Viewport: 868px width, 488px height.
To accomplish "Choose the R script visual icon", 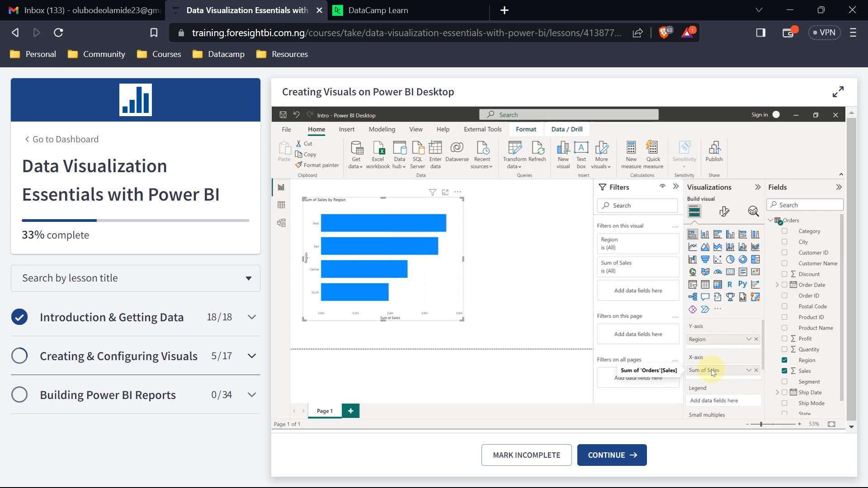I will pos(730,284).
